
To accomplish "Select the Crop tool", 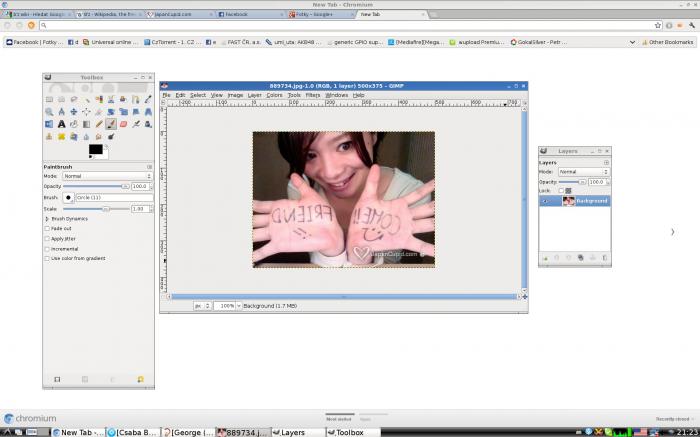I will (99, 112).
